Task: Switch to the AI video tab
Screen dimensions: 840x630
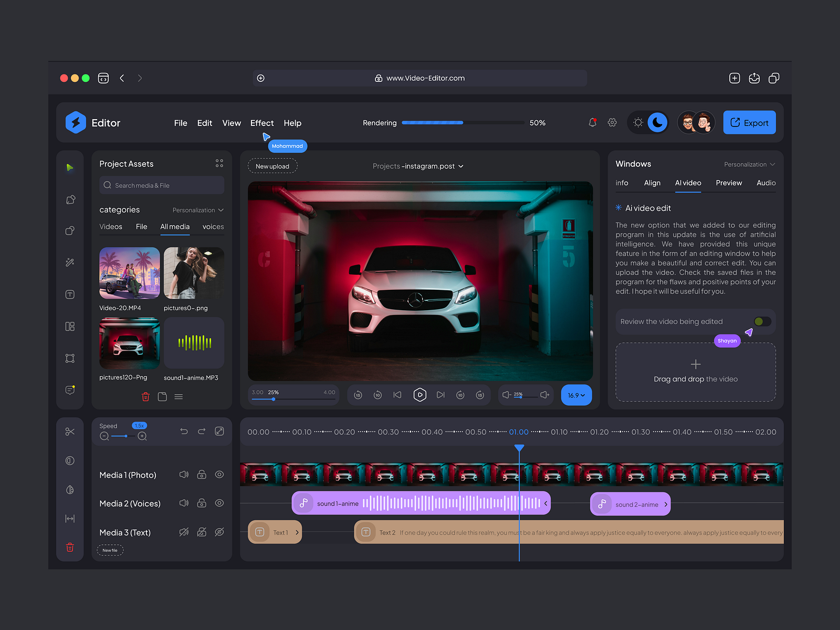Action: (x=688, y=183)
